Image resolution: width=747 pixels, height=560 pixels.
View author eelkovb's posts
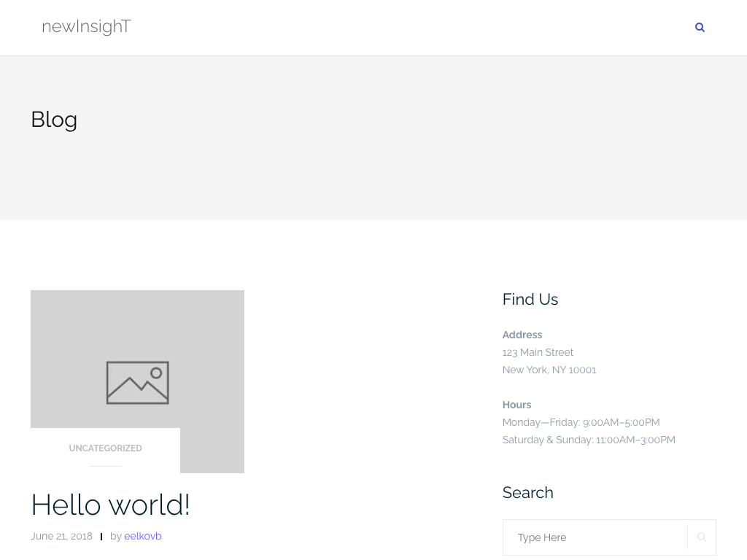143,536
